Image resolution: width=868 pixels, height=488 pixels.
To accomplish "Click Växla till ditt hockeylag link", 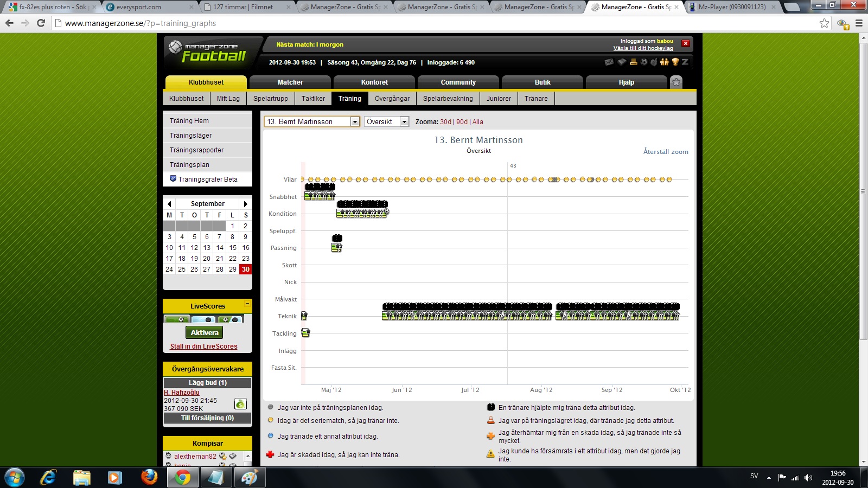I will click(643, 48).
